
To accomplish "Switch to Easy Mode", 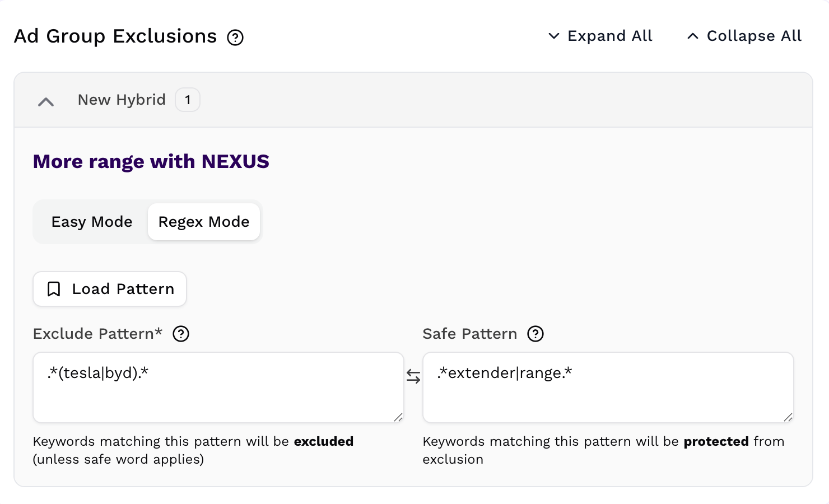I will point(91,222).
